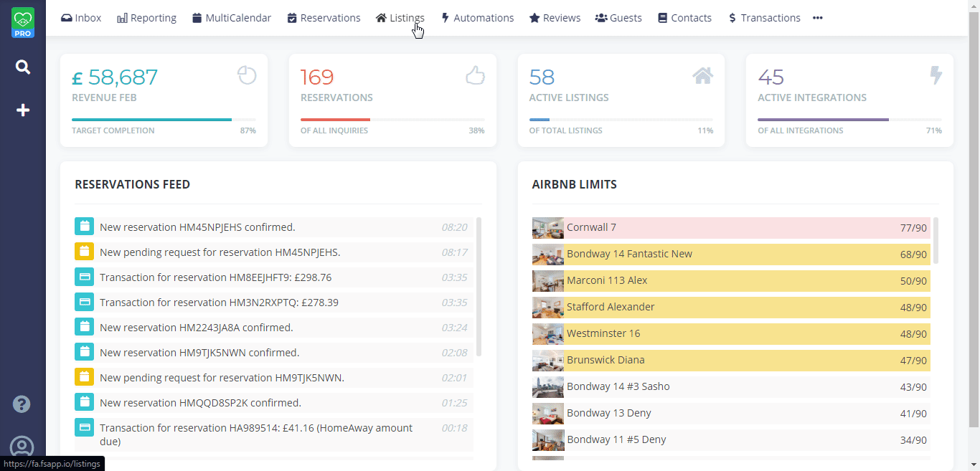980x471 pixels.
Task: Click Bondway 14 #3 Sasho thumbnail
Action: pyautogui.click(x=548, y=387)
